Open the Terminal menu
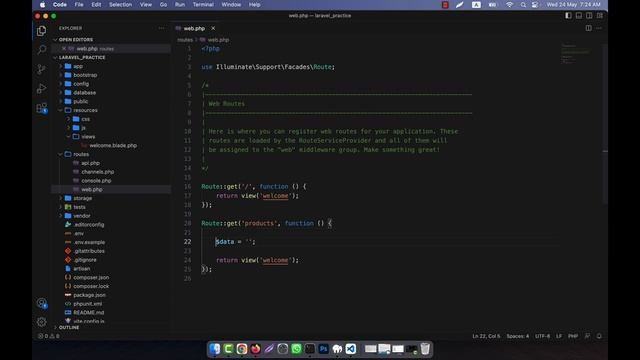This screenshot has width=640, height=360. [203, 5]
